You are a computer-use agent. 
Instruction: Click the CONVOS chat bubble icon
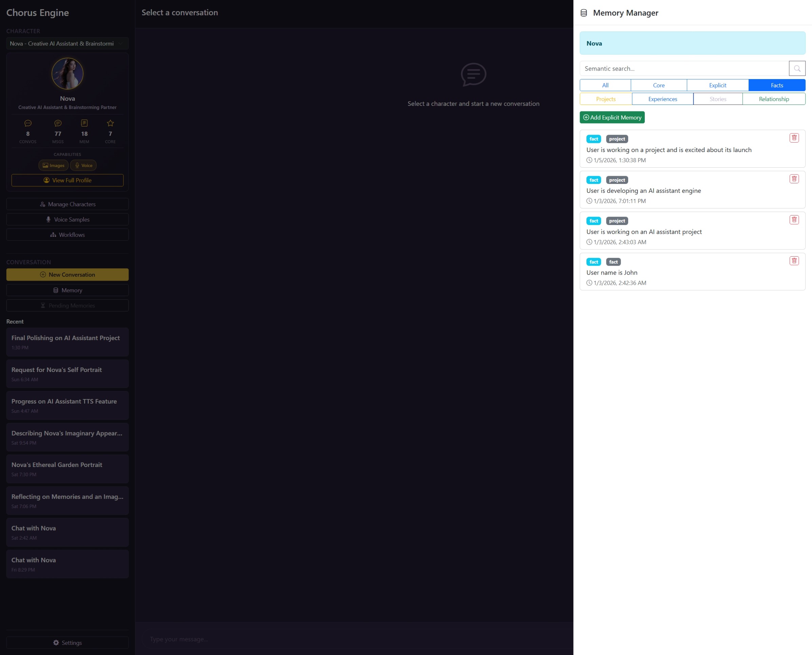[27, 123]
